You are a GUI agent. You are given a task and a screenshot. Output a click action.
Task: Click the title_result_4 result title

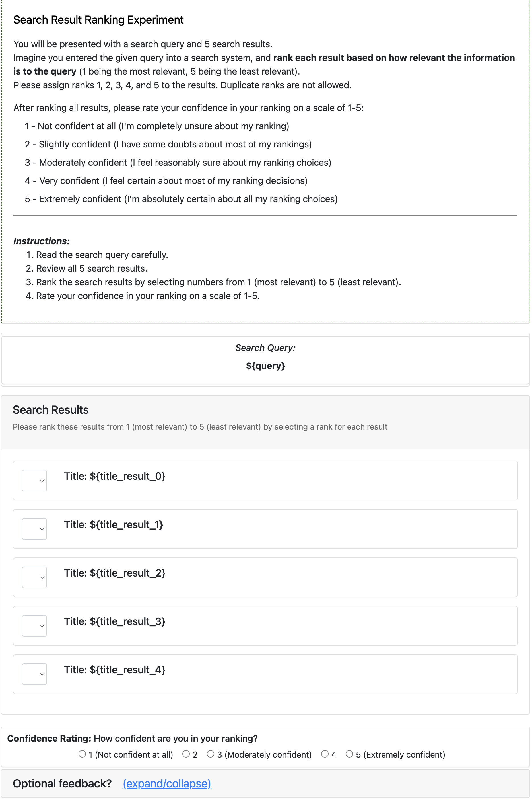(x=115, y=670)
